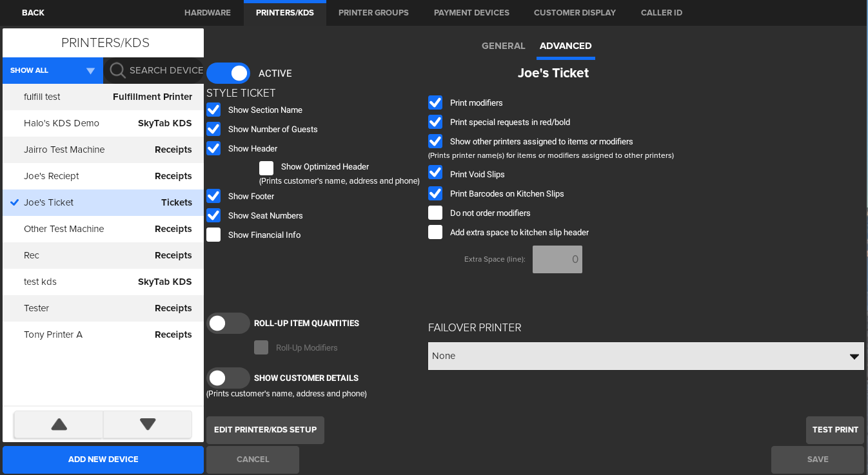Move device down with arrow button
The width and height of the screenshot is (868, 475).
[148, 424]
